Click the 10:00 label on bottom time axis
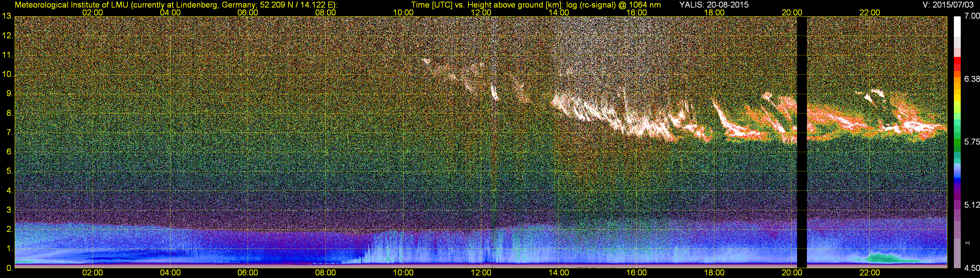Image resolution: width=980 pixels, height=278 pixels. click(x=403, y=273)
